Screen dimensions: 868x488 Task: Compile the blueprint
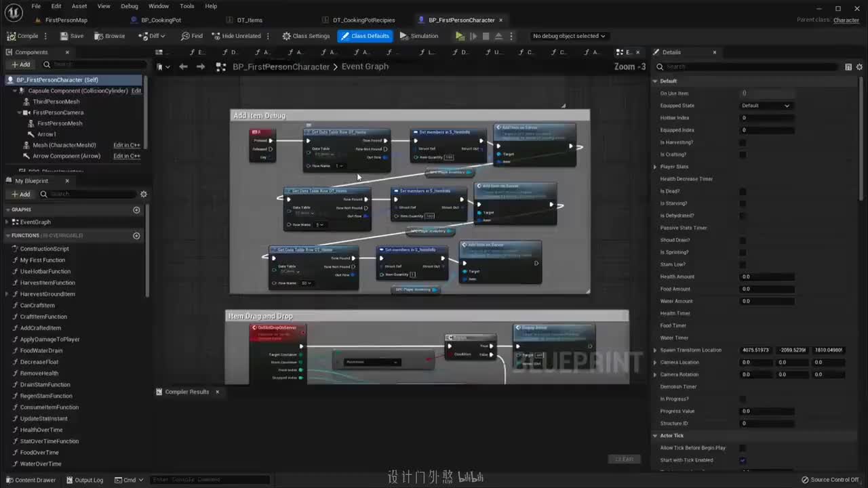click(23, 36)
